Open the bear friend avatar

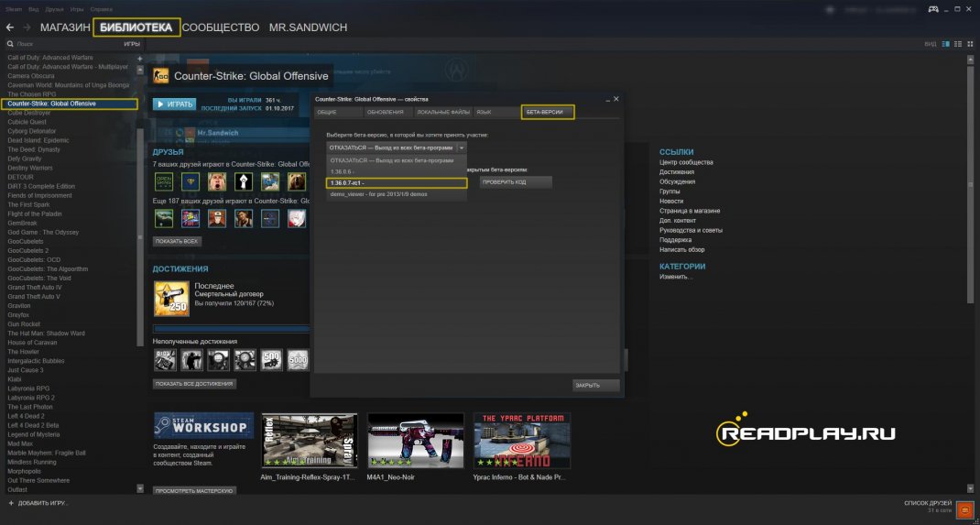point(297,181)
